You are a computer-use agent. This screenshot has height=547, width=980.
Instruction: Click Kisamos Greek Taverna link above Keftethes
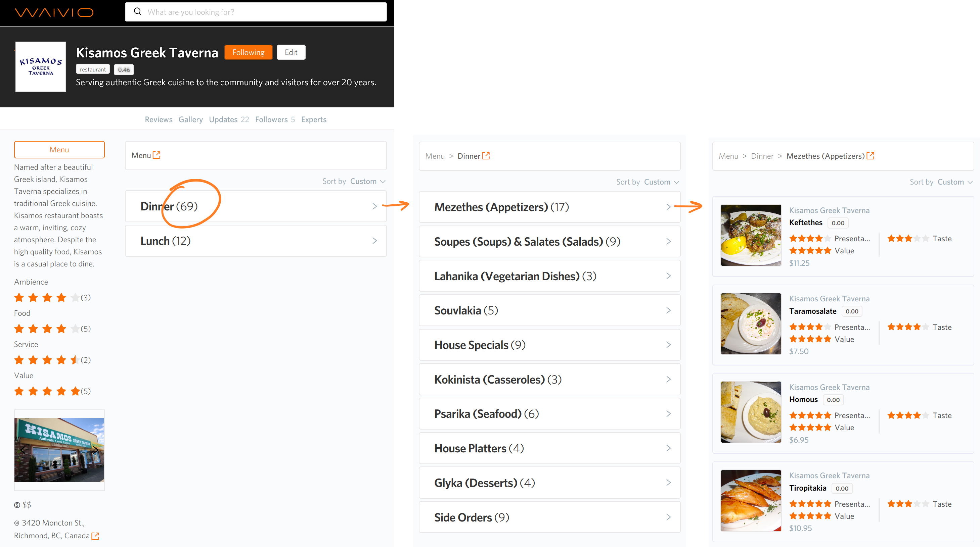point(829,210)
